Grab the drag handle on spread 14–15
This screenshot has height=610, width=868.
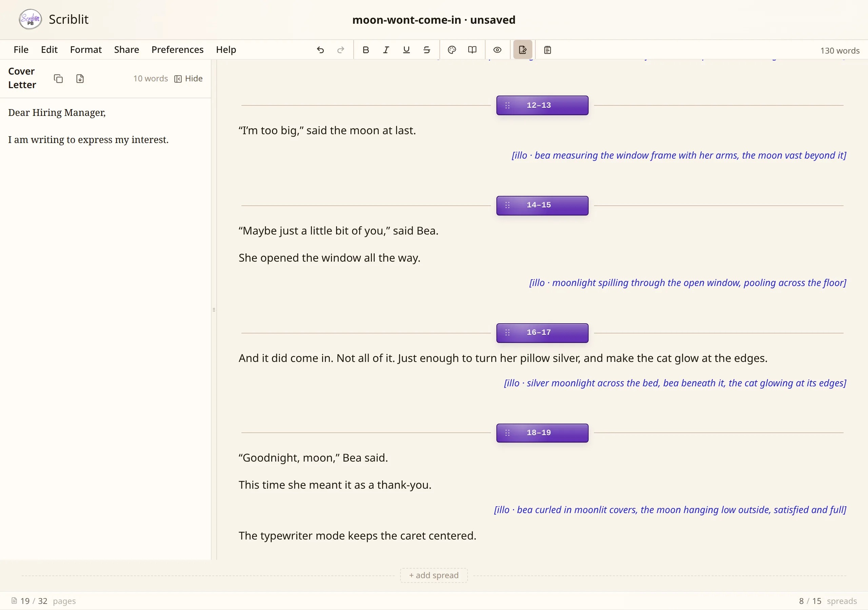tap(507, 205)
